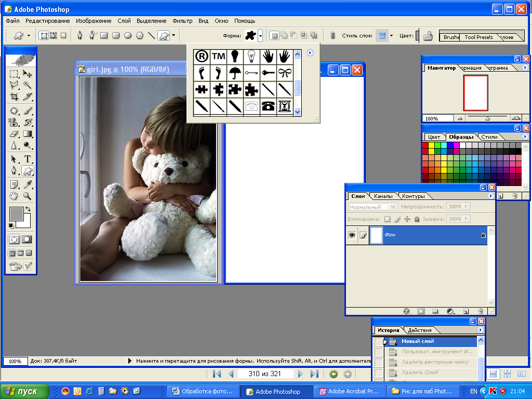
Task: Open the Заливка fill arrow
Action: 466,219
